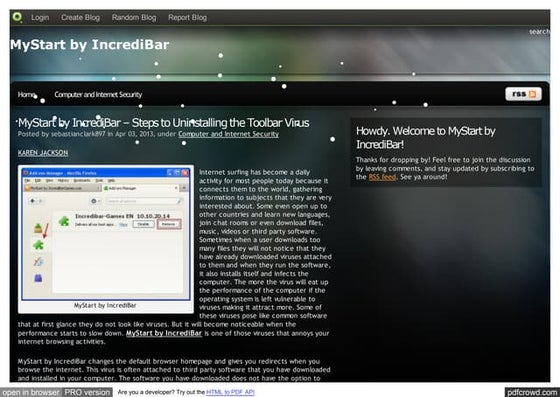Click the pdfcrowd.com badge

(x=532, y=392)
